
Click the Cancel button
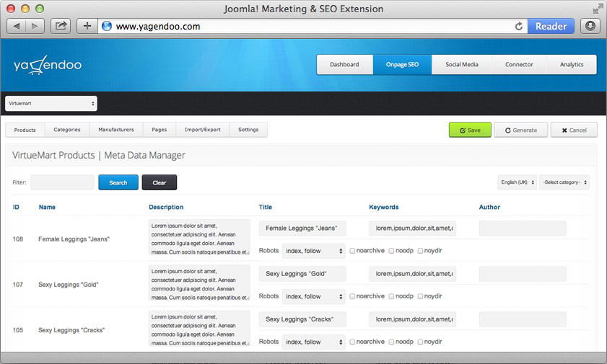coord(574,130)
